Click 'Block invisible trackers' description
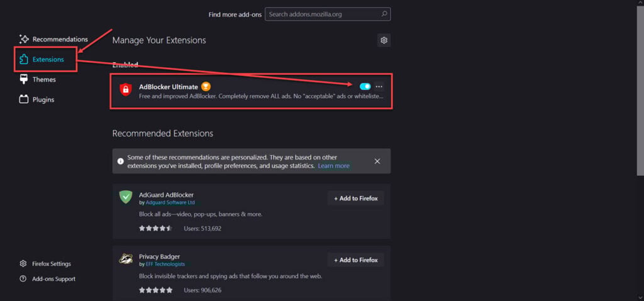The height and width of the screenshot is (301, 644). (230, 276)
